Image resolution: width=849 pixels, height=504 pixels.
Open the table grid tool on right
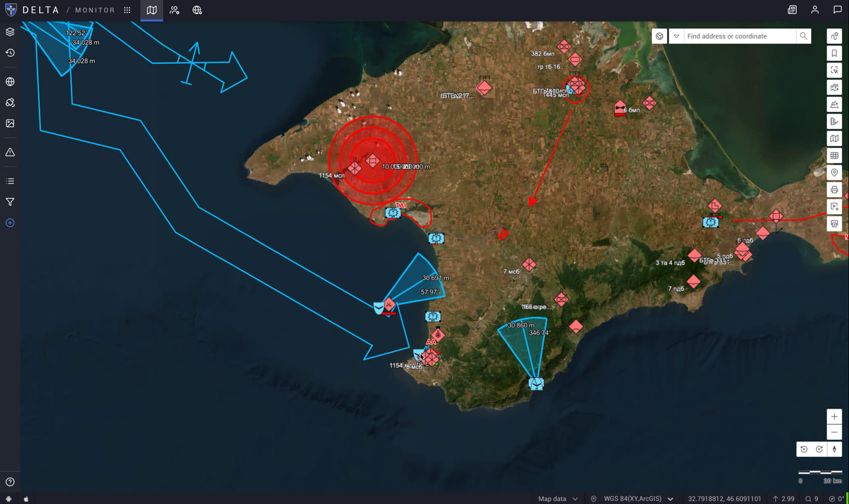834,156
